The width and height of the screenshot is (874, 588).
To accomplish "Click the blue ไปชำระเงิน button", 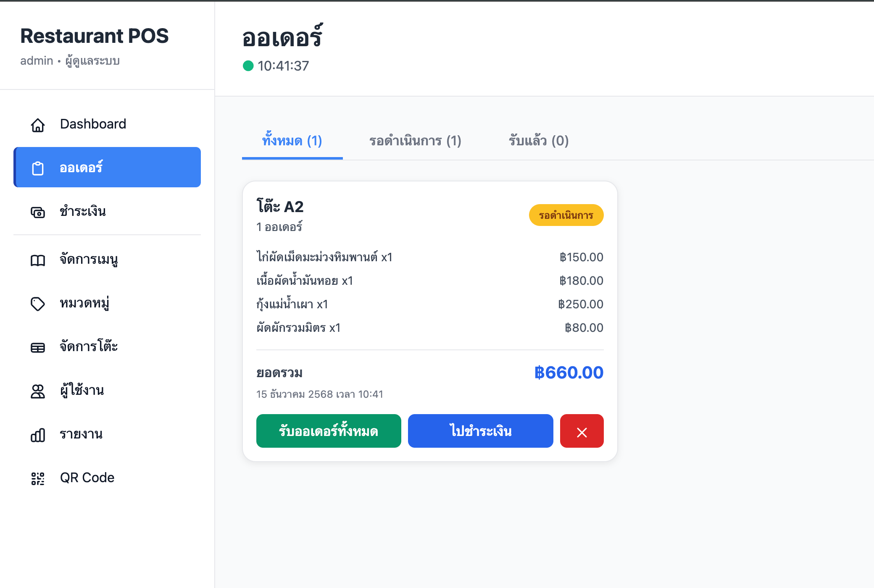I will [x=480, y=431].
